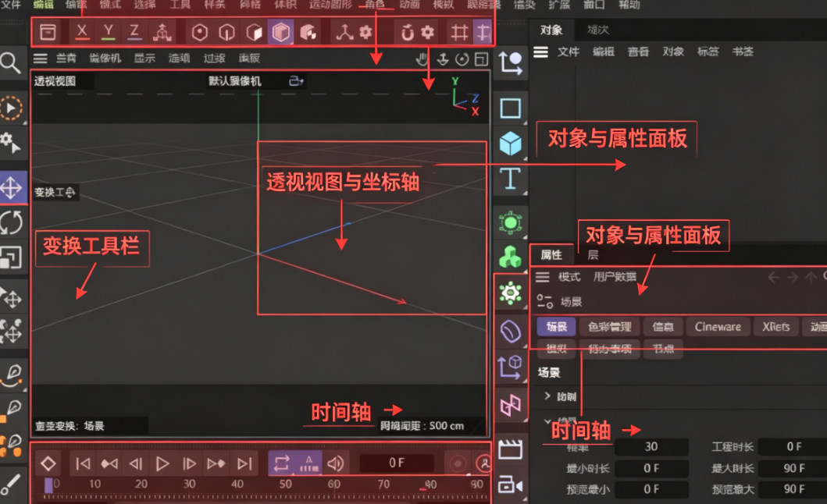Add a camera object
Image resolution: width=827 pixels, height=504 pixels.
[510, 484]
